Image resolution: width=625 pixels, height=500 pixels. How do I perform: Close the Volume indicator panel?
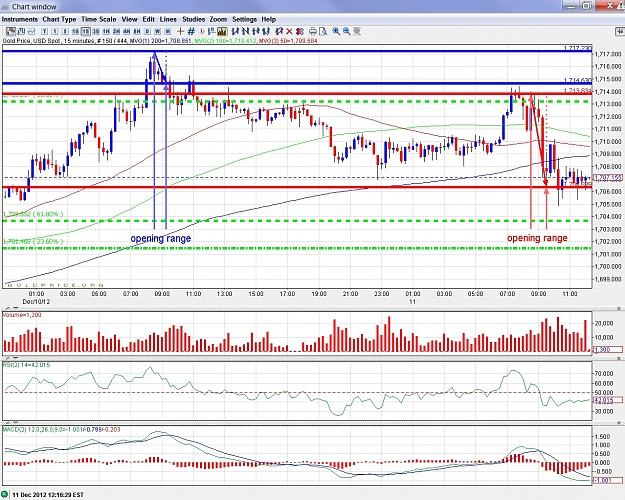pyautogui.click(x=619, y=309)
